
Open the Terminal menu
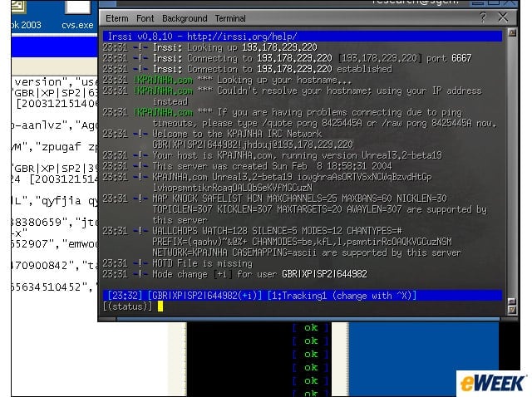point(230,18)
